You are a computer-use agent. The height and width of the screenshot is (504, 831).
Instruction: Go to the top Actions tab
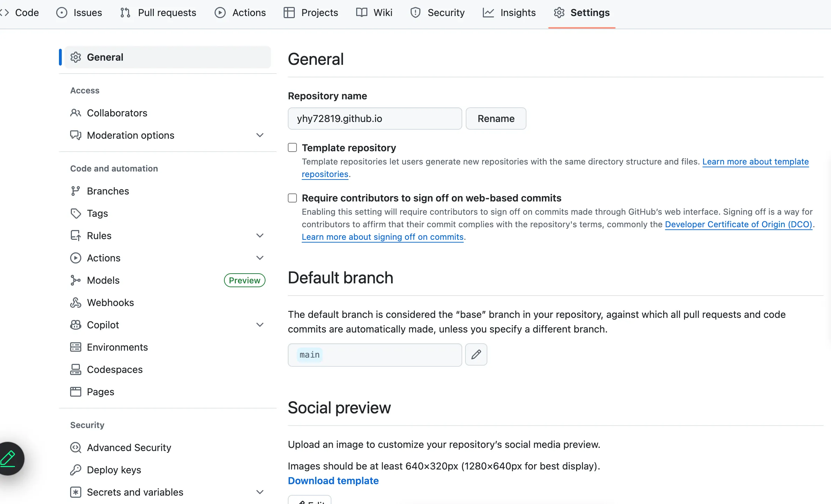point(240,13)
